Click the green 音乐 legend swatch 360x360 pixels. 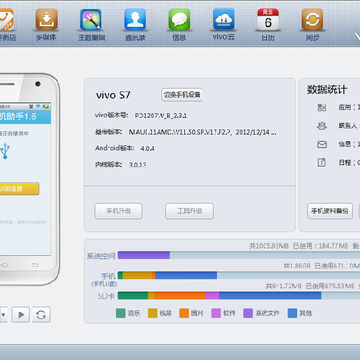click(121, 313)
